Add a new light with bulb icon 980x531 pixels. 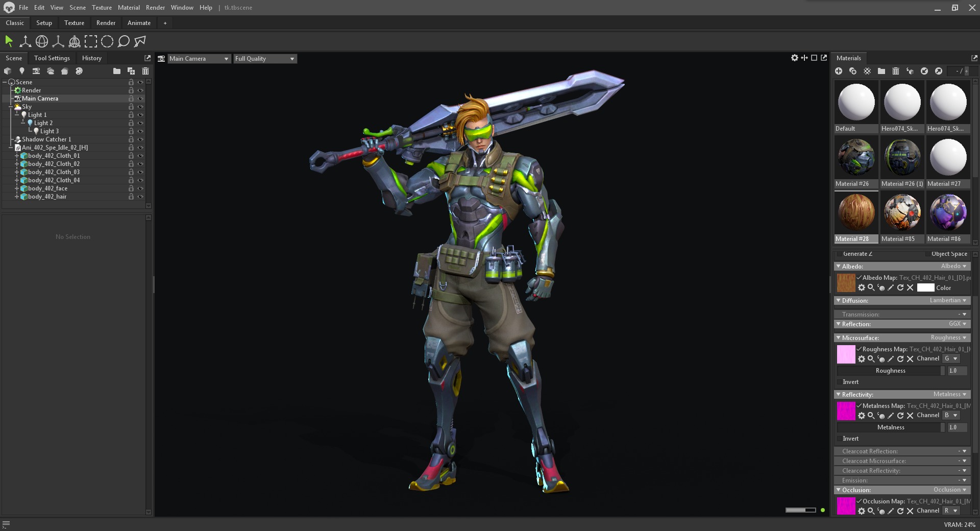[x=22, y=71]
